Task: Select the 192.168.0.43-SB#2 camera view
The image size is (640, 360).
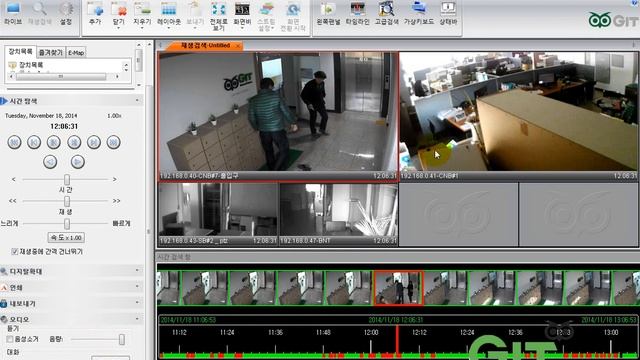Action: click(x=218, y=214)
